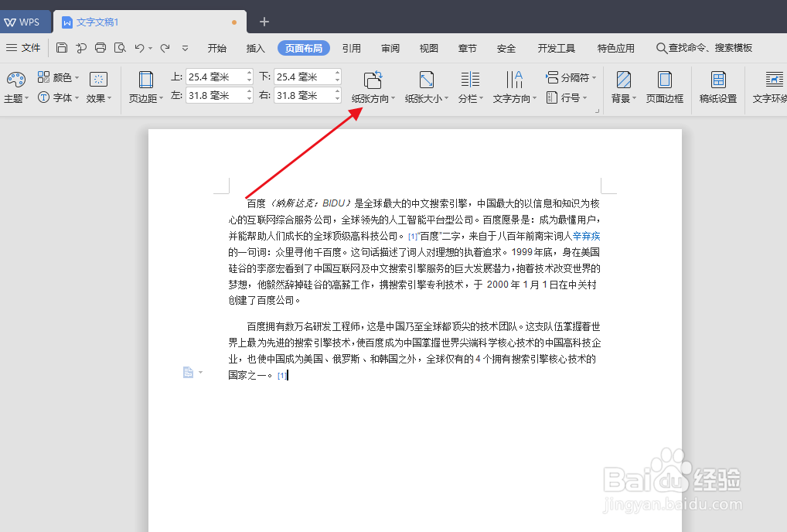Screen dimensions: 787x532
Task: Open the 章节 ribbon tab
Action: [467, 48]
